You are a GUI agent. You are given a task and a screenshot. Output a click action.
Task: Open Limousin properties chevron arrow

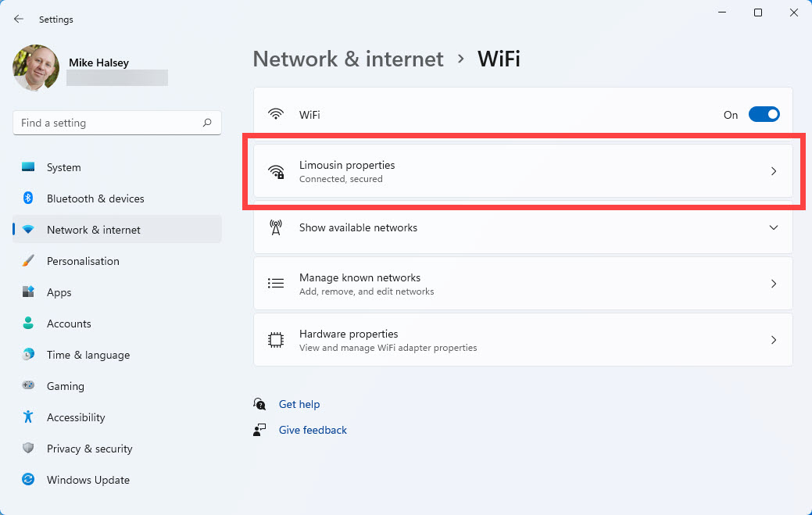point(774,171)
